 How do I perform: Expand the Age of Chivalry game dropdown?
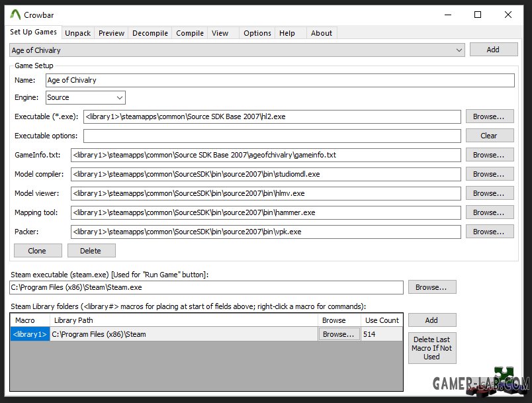[x=237, y=50]
